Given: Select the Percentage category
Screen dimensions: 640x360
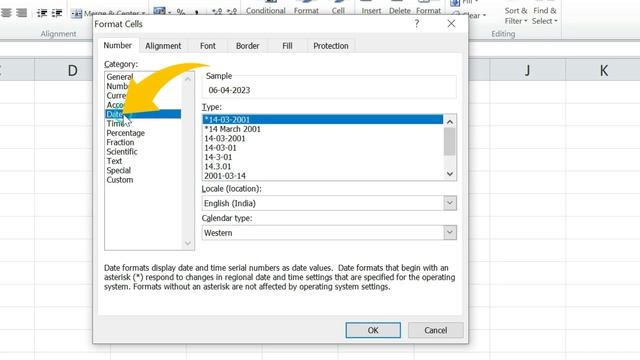Looking at the screenshot, I should tap(143, 133).
